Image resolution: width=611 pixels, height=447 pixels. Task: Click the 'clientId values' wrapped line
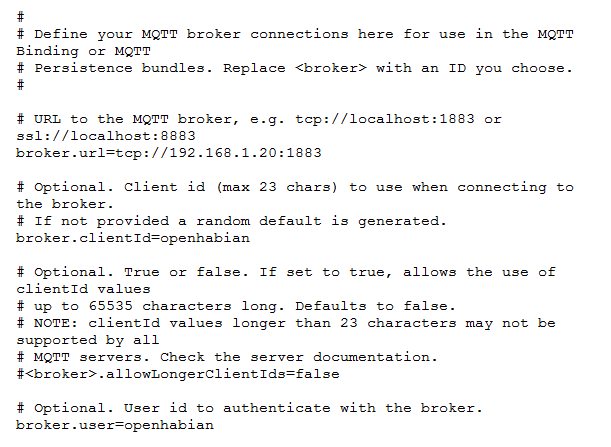83,289
